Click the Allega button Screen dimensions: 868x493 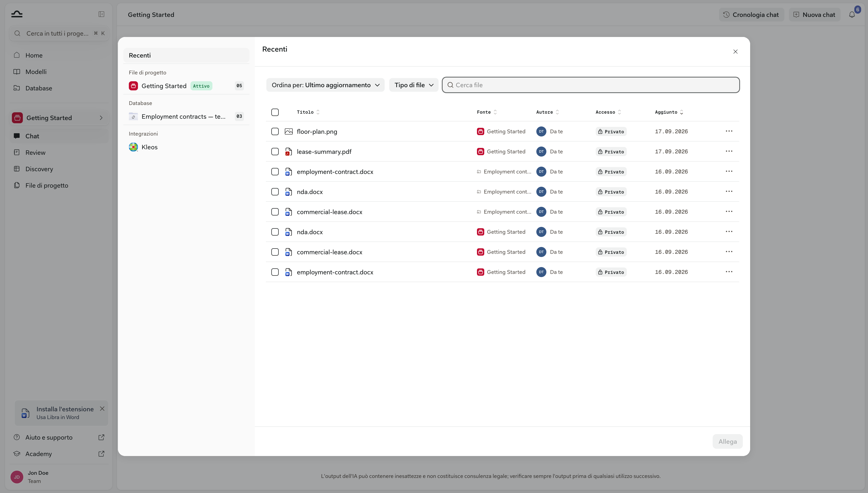point(727,442)
